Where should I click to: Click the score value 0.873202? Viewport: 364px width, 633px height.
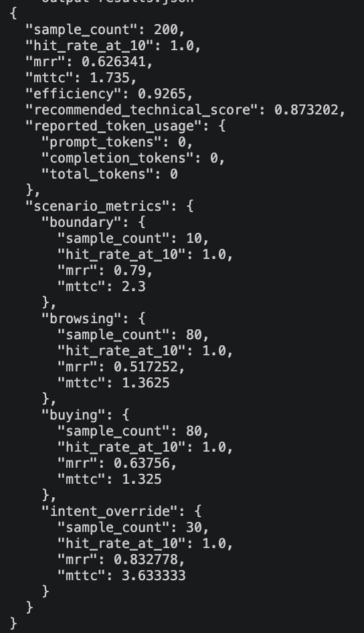coord(306,110)
